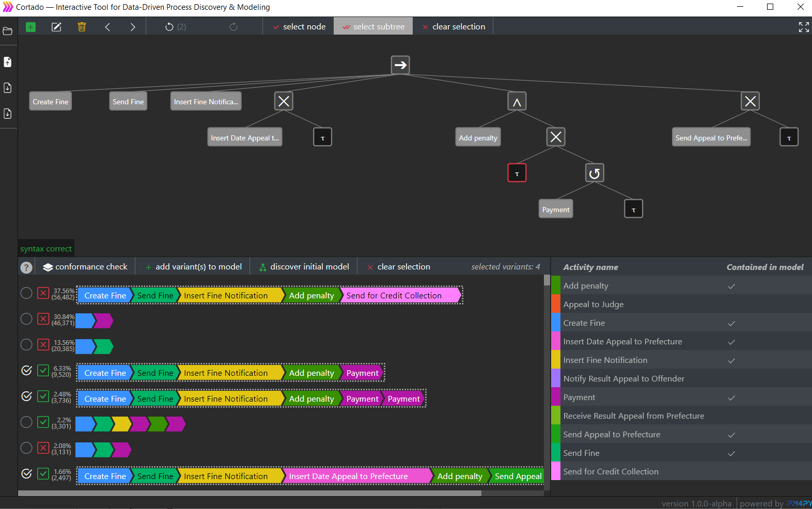
Task: Deselect the 6.33% variant checkmark
Action: pos(26,371)
